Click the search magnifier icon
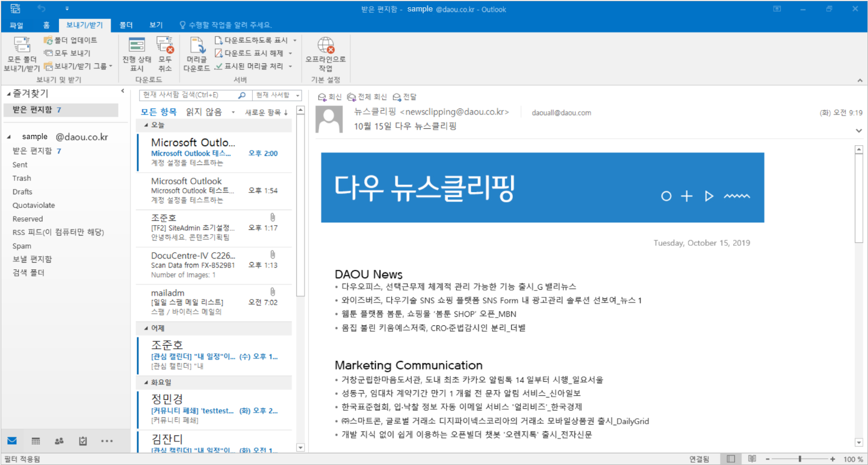 click(x=242, y=95)
